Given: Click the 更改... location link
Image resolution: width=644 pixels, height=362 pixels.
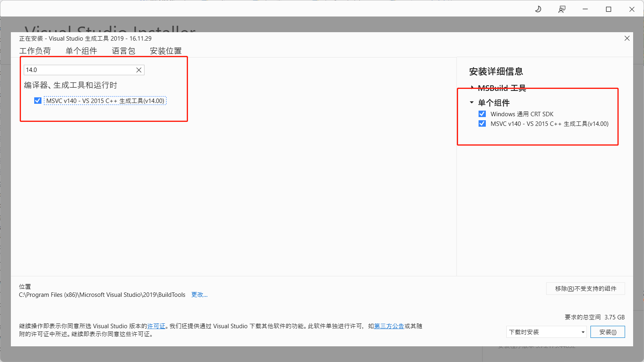Looking at the screenshot, I should (199, 294).
